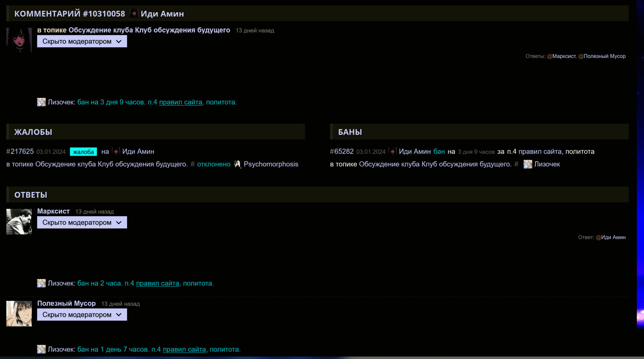Image resolution: width=644 pixels, height=359 pixels.
Task: Click Иди Амин small avatar in ban row
Action: [x=392, y=152]
